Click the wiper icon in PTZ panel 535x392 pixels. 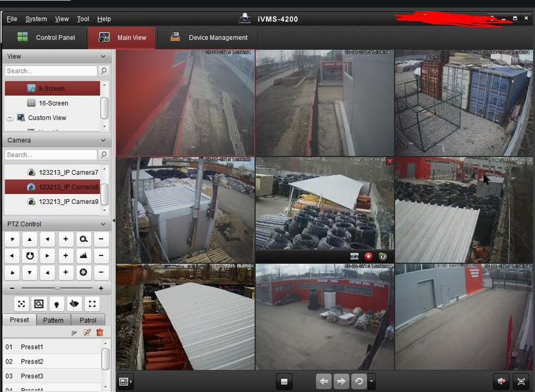(75, 304)
